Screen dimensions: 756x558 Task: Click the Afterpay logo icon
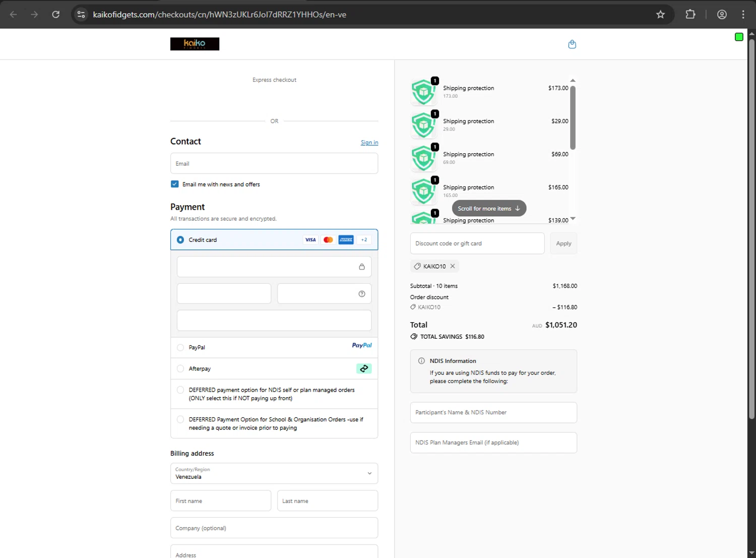[364, 368]
